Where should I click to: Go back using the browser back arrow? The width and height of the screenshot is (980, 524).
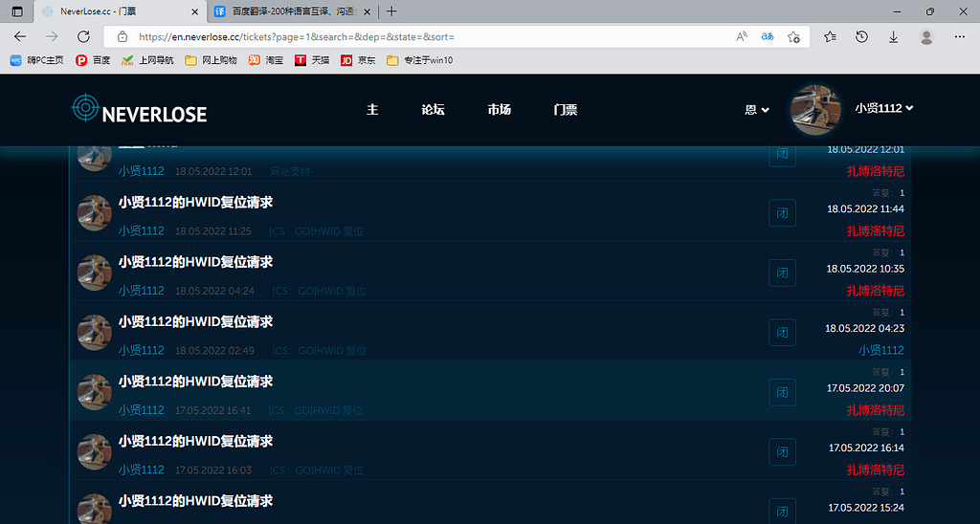click(20, 36)
